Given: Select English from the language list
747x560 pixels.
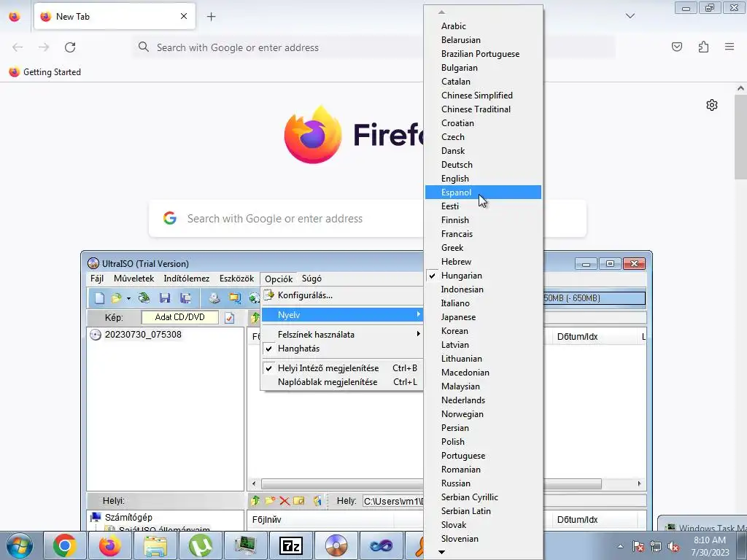Looking at the screenshot, I should coord(483,179).
